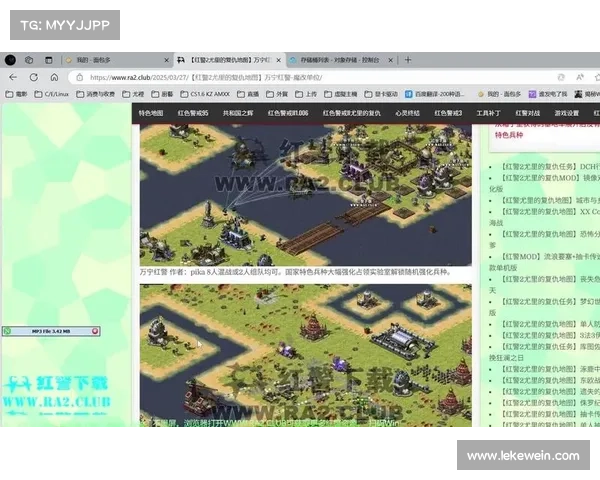Viewport: 600px width, 480px height.
Task: Open the 尤里的复仇任务 梦幻 sidebar link
Action: 550,302
